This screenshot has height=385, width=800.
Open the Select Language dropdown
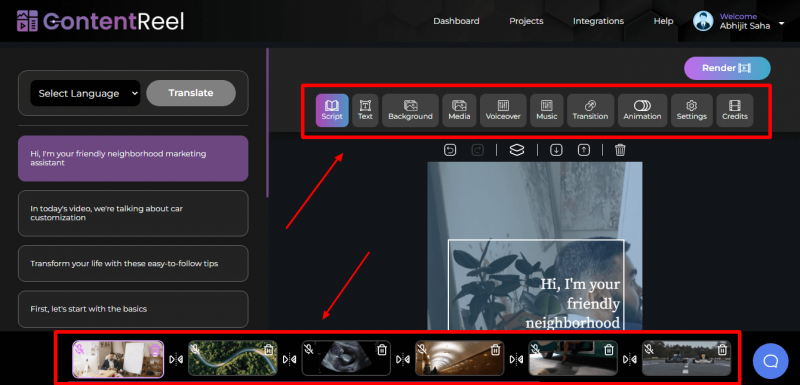pyautogui.click(x=85, y=93)
